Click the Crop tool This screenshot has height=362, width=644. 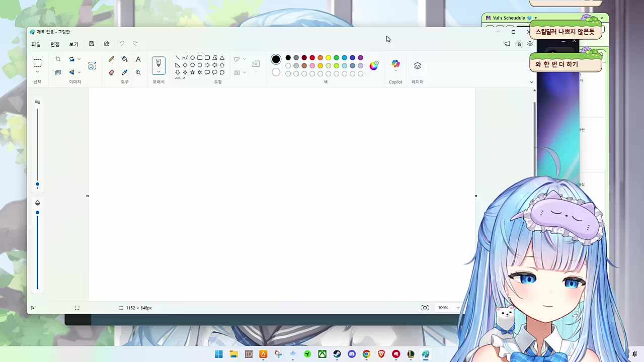pyautogui.click(x=58, y=59)
